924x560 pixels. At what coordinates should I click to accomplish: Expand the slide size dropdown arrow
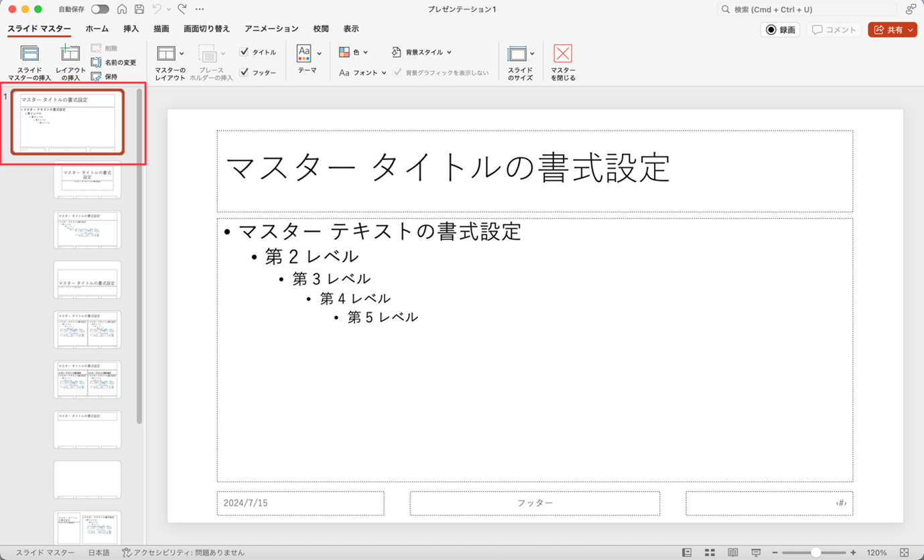(532, 54)
